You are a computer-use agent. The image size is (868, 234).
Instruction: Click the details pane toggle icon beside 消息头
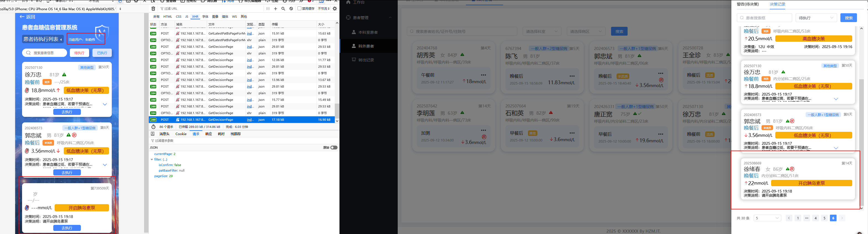click(x=153, y=134)
